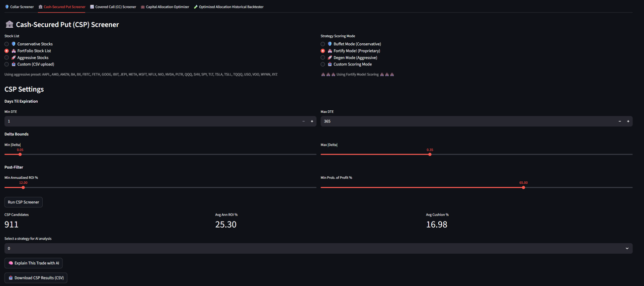Click the aggressive preset ticker list text

[141, 75]
